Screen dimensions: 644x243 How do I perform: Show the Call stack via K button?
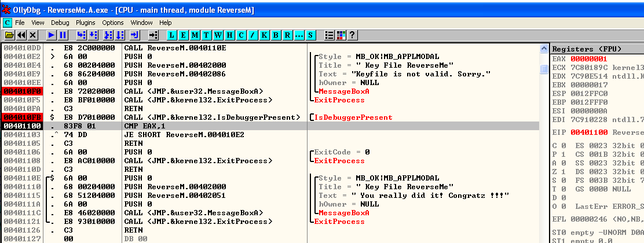(265, 35)
